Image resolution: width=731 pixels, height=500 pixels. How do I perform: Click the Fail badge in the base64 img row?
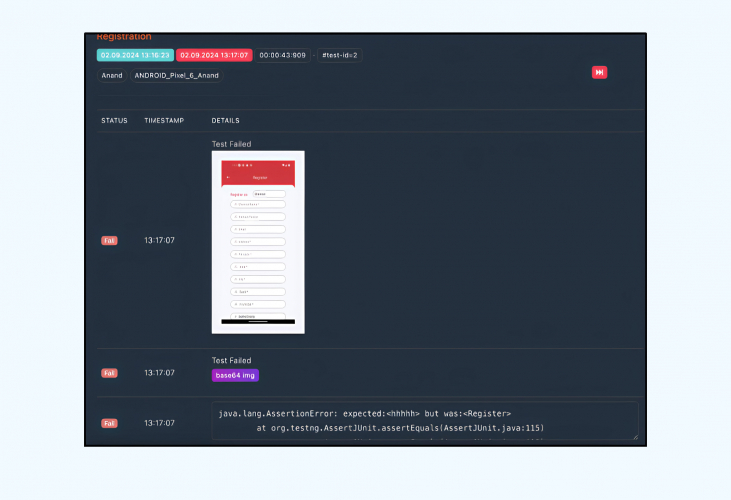coord(109,373)
